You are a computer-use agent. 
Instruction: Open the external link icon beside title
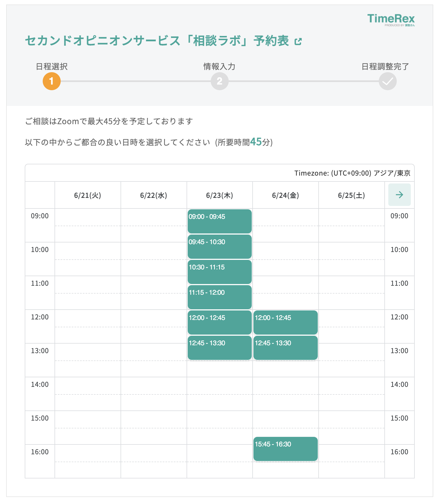[298, 42]
